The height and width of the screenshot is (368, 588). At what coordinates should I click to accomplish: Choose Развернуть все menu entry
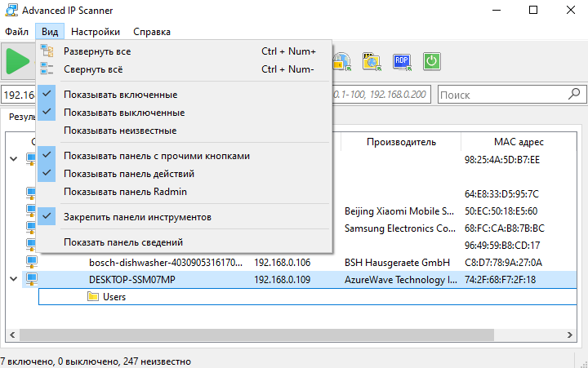(184, 51)
